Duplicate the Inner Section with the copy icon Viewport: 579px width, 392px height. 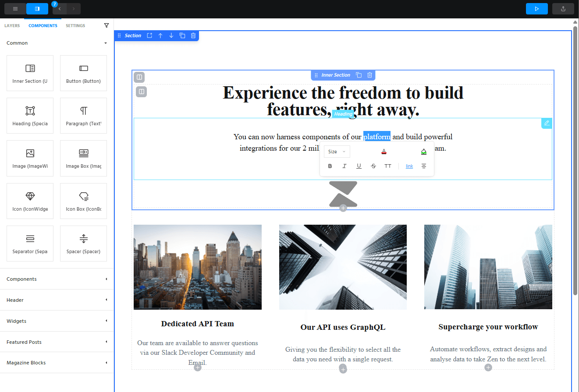click(x=359, y=75)
